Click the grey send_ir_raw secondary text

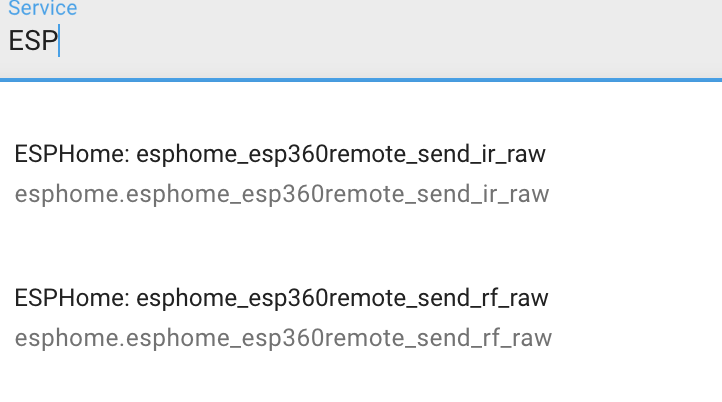(282, 194)
